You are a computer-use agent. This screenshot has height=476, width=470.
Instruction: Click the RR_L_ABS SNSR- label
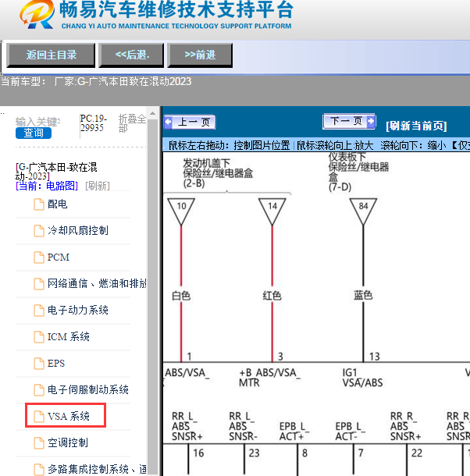(243, 426)
